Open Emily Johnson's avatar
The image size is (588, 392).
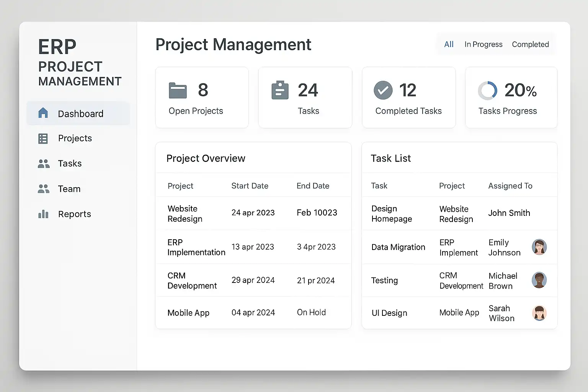point(539,247)
